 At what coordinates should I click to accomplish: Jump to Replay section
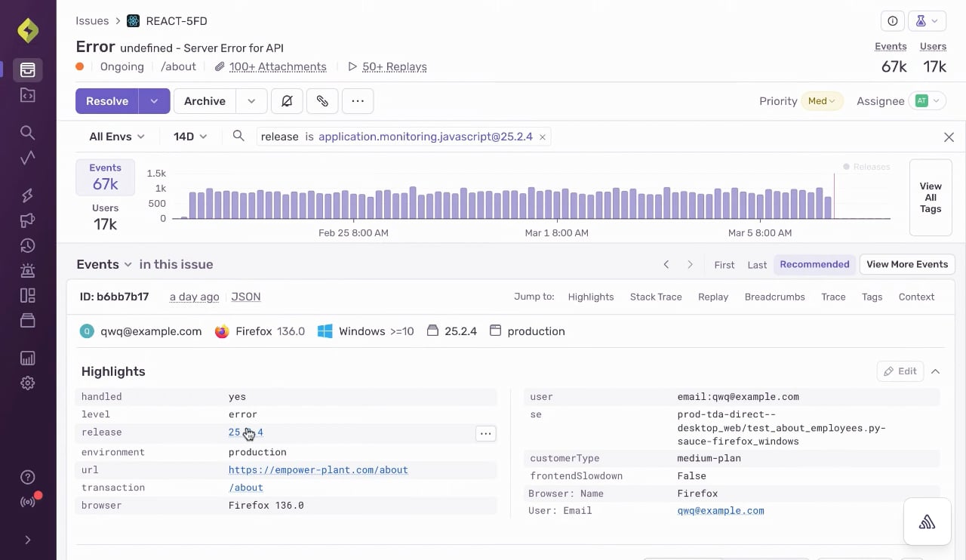713,297
